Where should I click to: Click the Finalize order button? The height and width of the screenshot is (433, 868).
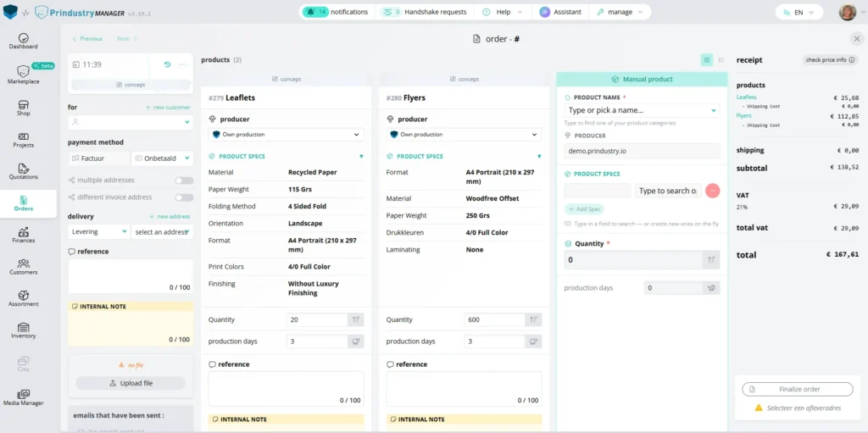click(x=797, y=389)
